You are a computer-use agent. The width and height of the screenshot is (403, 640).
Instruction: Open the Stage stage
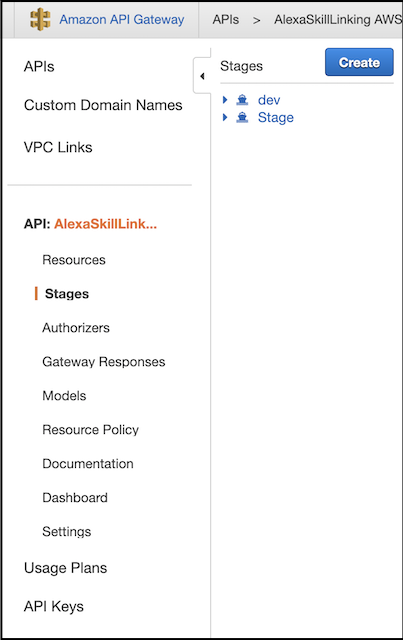point(276,118)
